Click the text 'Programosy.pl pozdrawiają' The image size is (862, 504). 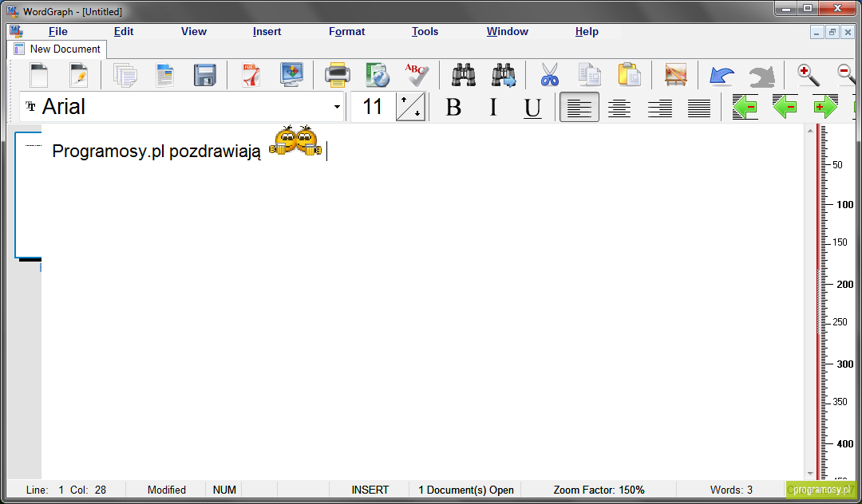click(x=156, y=151)
